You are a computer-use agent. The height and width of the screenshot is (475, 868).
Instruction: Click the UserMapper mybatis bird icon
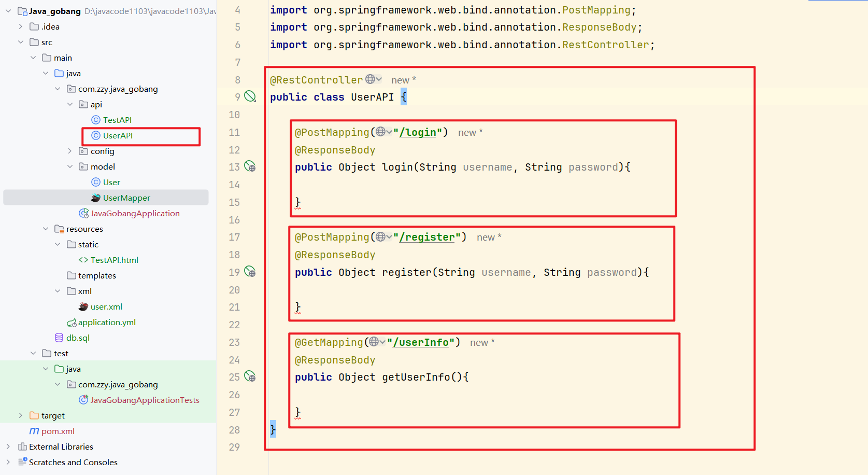click(96, 198)
